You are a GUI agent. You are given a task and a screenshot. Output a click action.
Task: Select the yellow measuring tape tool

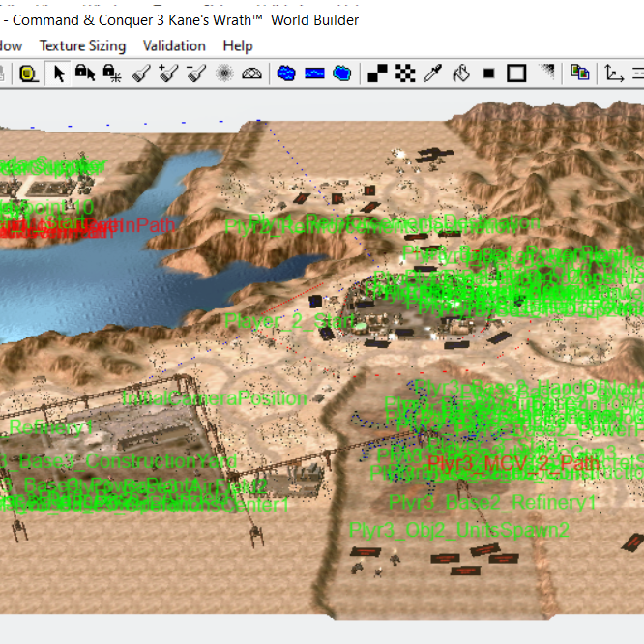click(x=28, y=73)
